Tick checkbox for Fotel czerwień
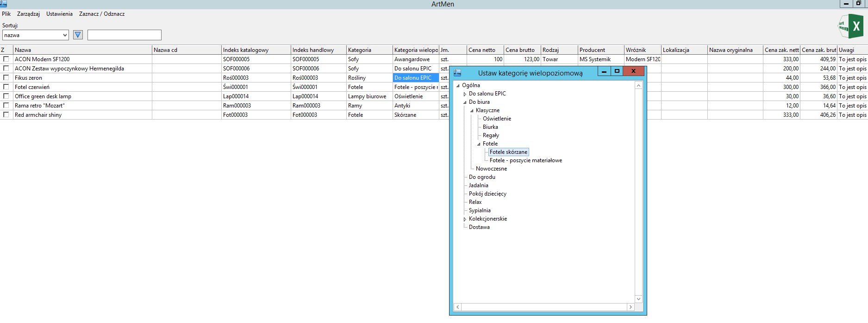 [x=6, y=87]
